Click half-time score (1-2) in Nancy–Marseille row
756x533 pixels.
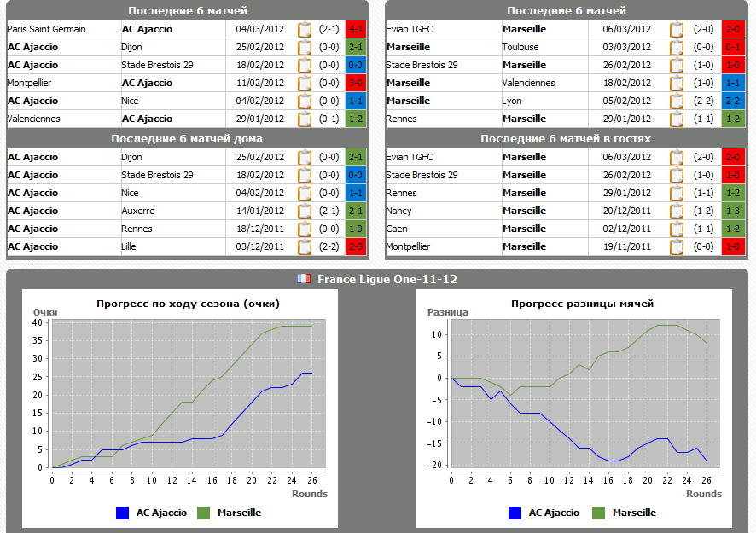click(703, 211)
